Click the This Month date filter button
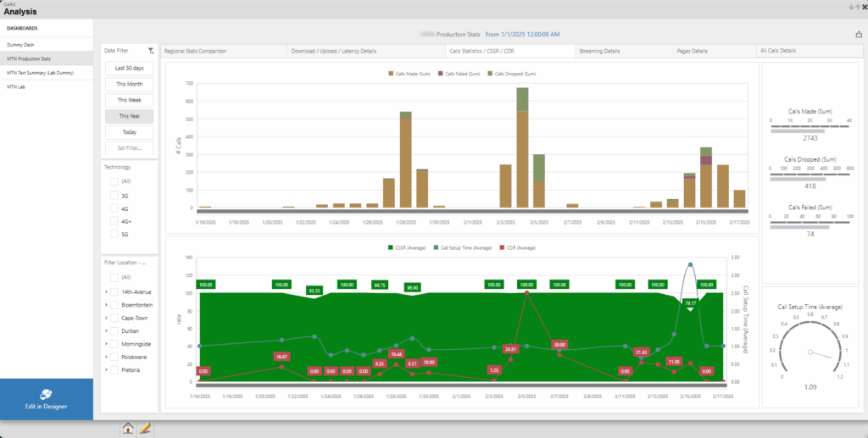Viewport: 868px width, 438px height. (x=129, y=85)
